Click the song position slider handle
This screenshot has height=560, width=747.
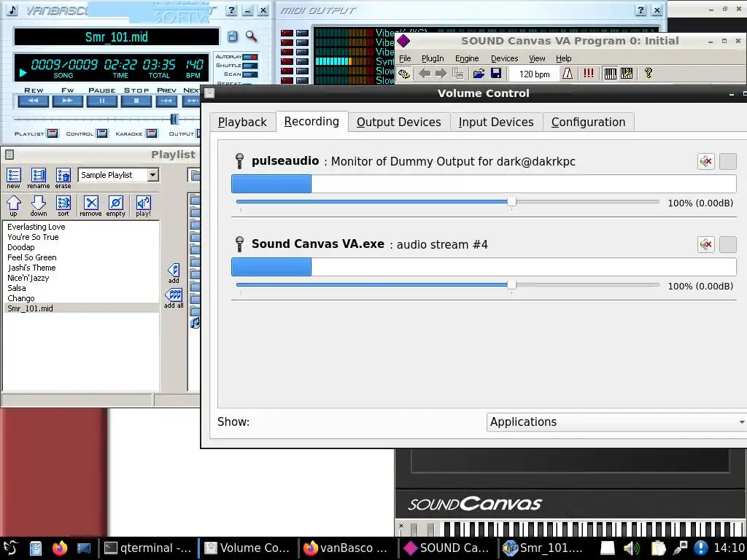pos(174,119)
